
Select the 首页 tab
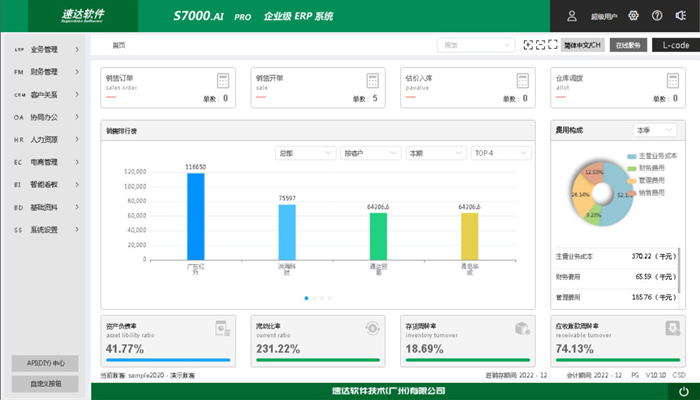click(x=119, y=45)
